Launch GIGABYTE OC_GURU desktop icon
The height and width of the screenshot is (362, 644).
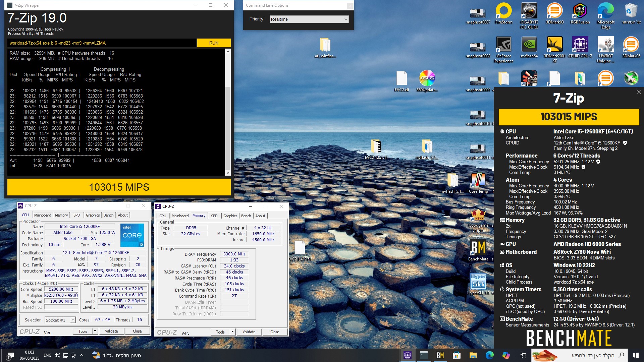(529, 15)
